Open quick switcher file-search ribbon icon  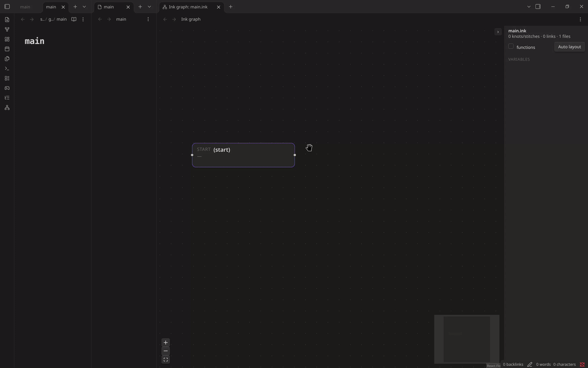pyautogui.click(x=7, y=20)
